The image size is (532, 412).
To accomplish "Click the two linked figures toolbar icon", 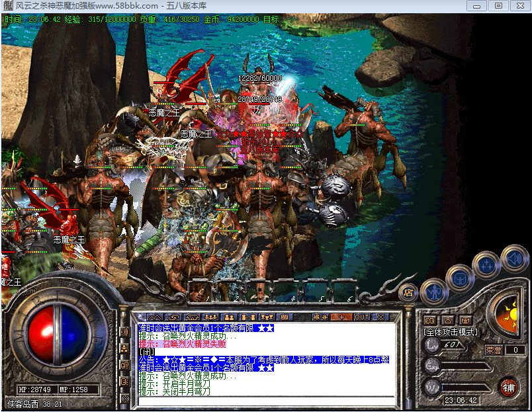I will [247, 317].
